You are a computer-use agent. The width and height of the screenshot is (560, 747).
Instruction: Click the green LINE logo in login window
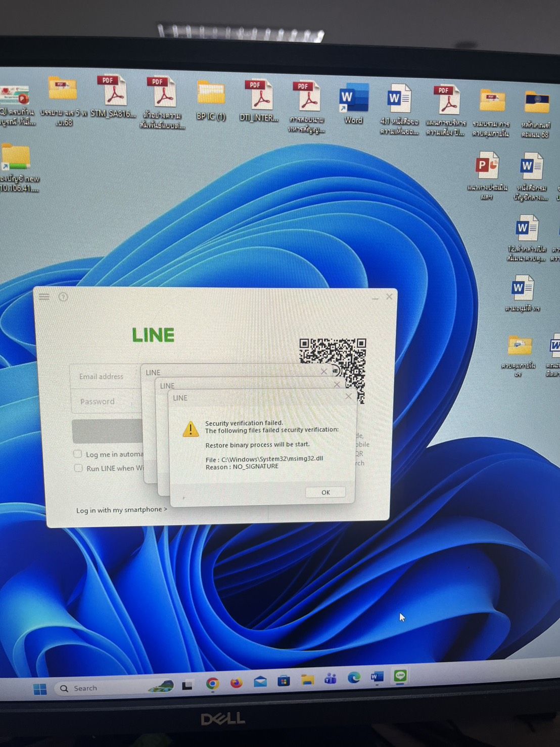(x=153, y=335)
